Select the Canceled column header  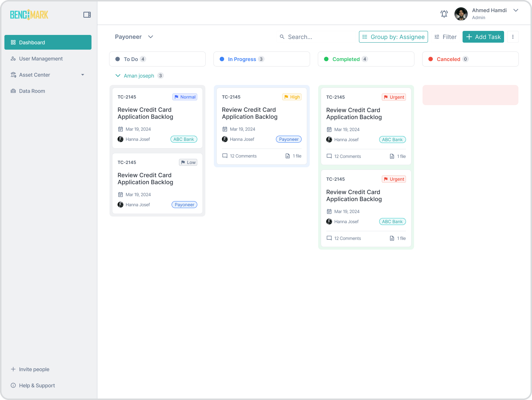pos(470,59)
